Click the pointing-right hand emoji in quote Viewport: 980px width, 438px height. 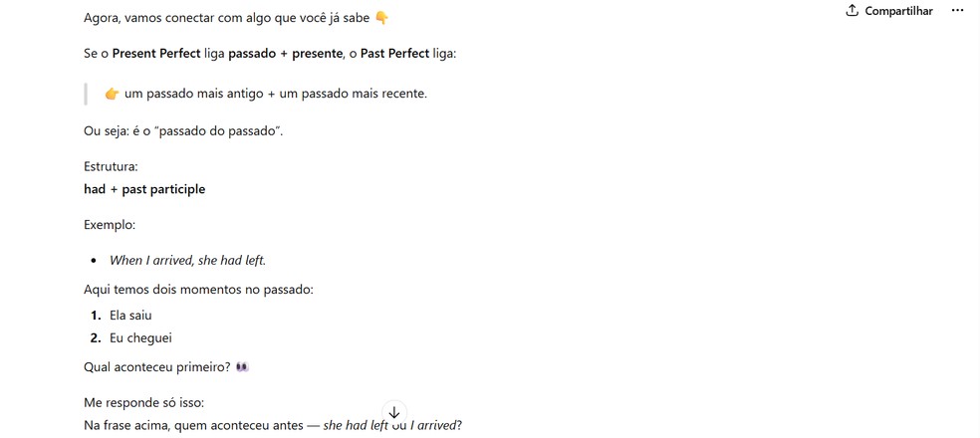tap(112, 94)
